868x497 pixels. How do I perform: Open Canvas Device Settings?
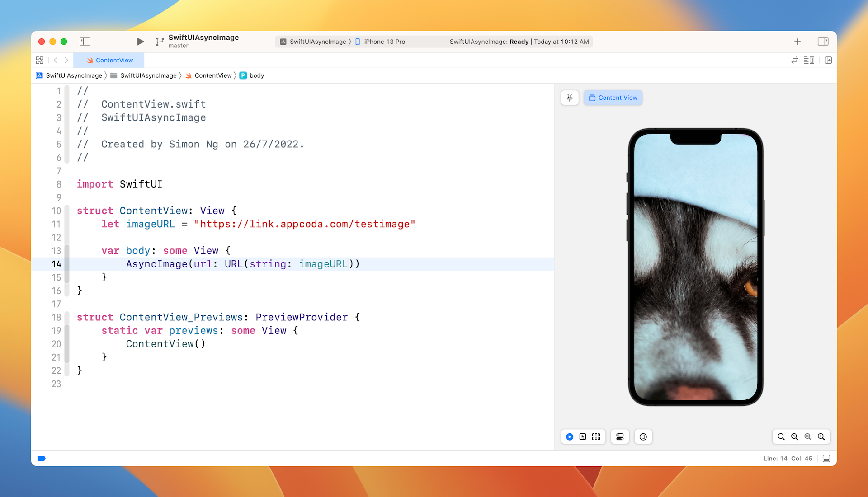620,437
